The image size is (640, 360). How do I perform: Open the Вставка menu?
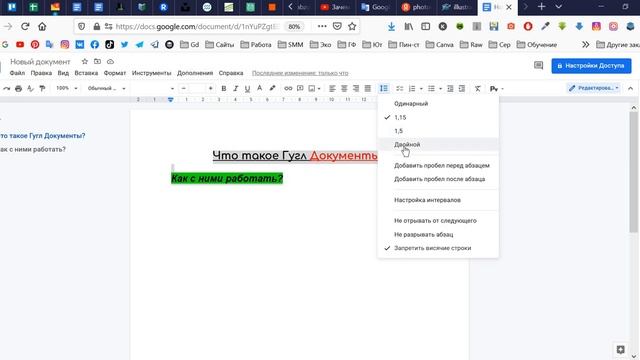click(x=86, y=73)
